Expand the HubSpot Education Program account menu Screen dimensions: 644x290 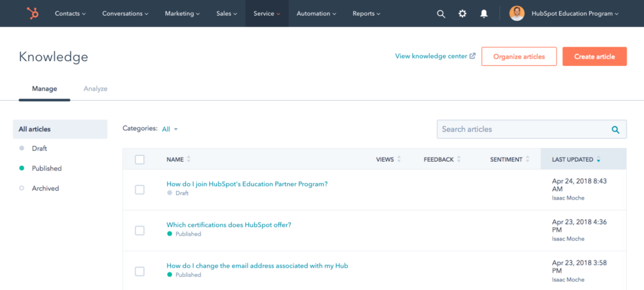(x=575, y=14)
